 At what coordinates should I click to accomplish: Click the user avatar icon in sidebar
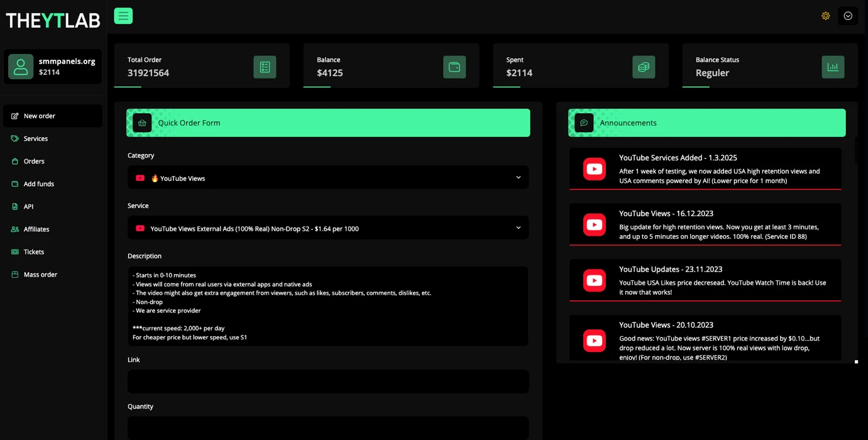[21, 67]
